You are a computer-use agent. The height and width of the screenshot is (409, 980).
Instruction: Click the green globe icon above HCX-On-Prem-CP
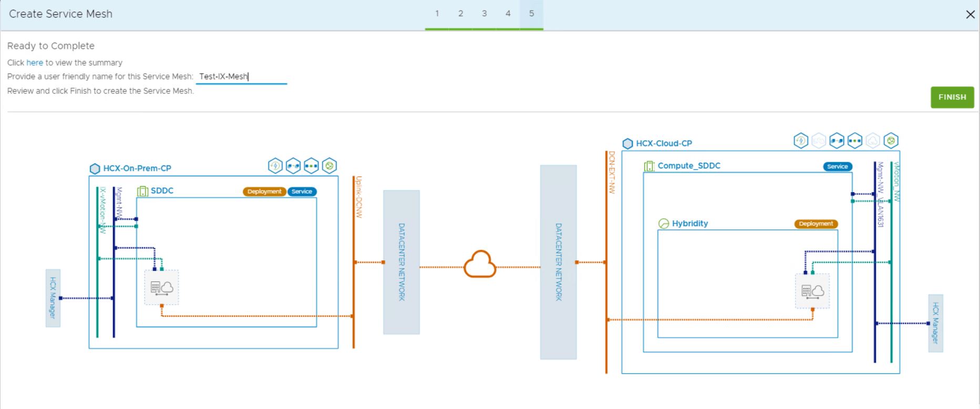[x=329, y=166]
